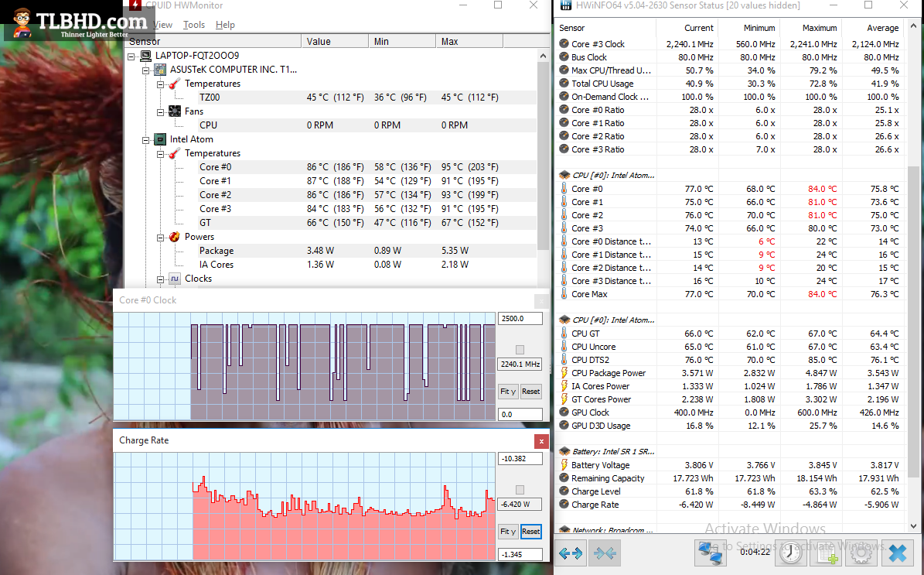The height and width of the screenshot is (575, 924).
Task: Click the 0.0 lower limit field
Action: click(x=520, y=414)
